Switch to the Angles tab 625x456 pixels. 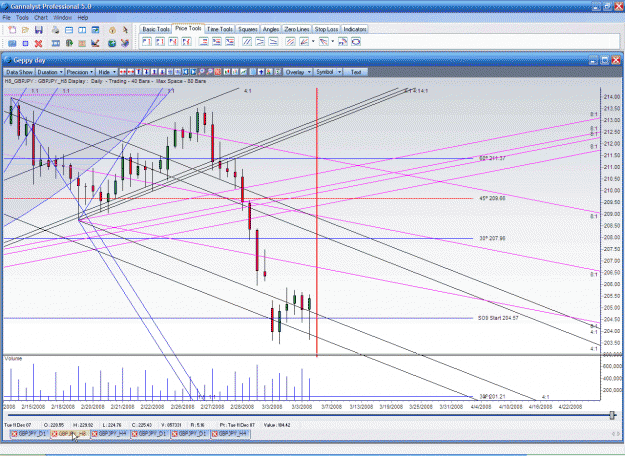(271, 29)
